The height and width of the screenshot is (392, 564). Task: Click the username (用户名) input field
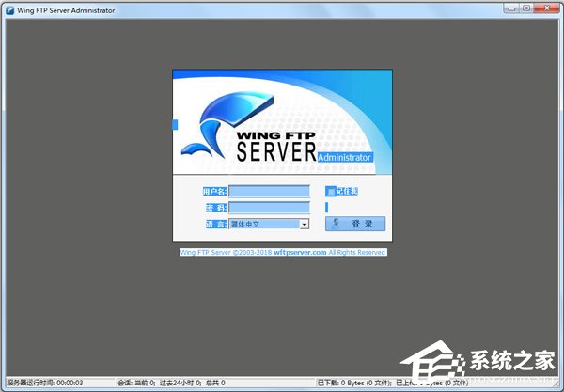coord(269,192)
